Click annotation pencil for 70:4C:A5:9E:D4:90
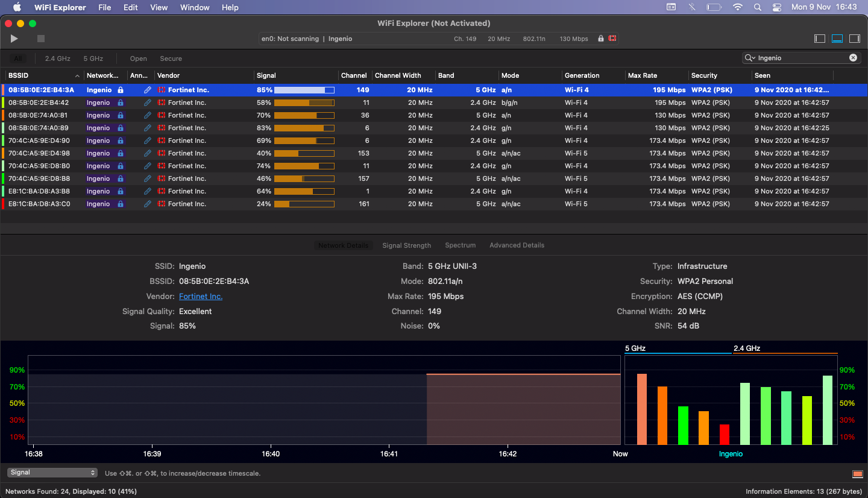 148,140
